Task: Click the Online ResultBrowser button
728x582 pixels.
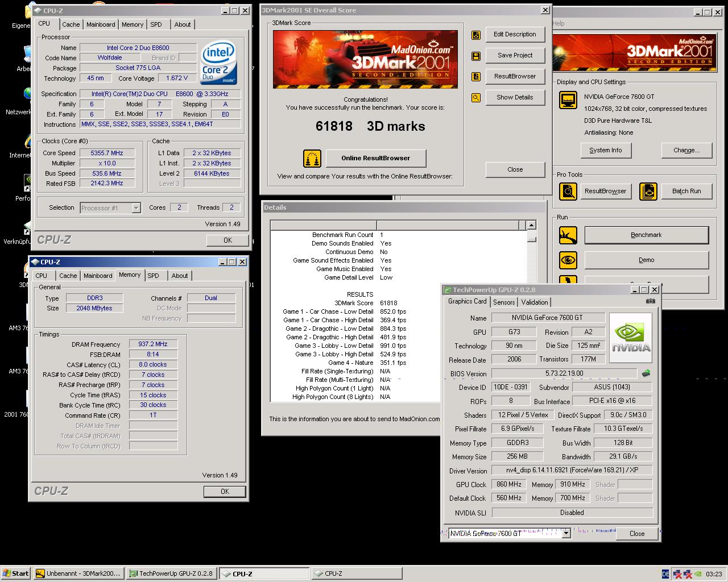Action: (375, 158)
